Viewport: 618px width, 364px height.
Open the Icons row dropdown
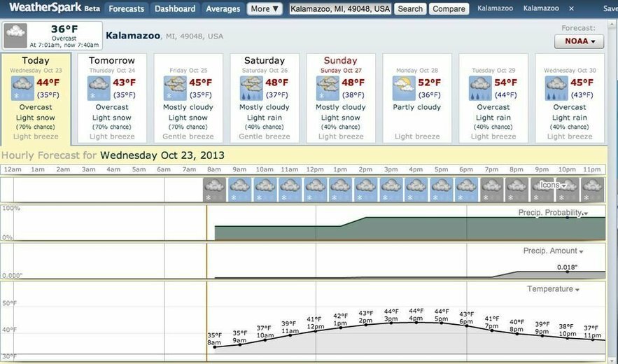click(x=553, y=185)
